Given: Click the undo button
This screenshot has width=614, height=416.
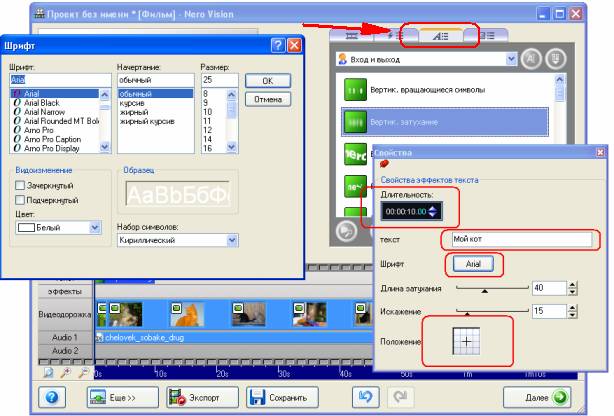Looking at the screenshot, I should pos(366,398).
